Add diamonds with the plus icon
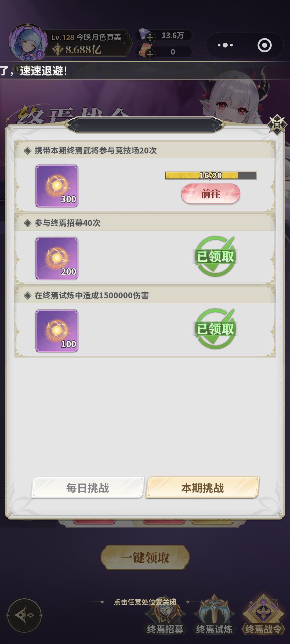 [150, 37]
